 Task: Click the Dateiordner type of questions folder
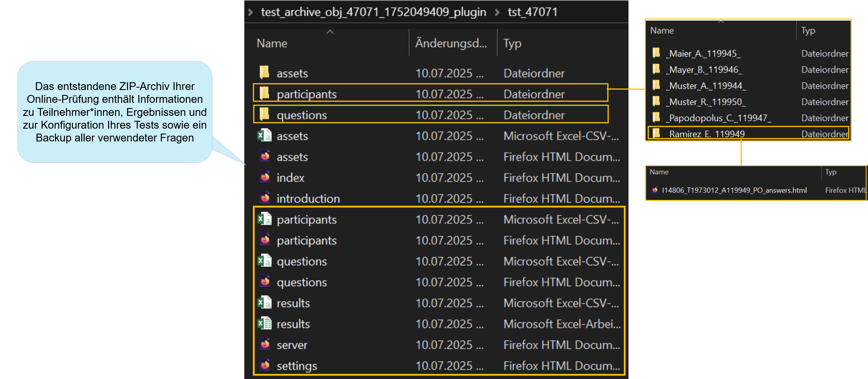[x=534, y=115]
